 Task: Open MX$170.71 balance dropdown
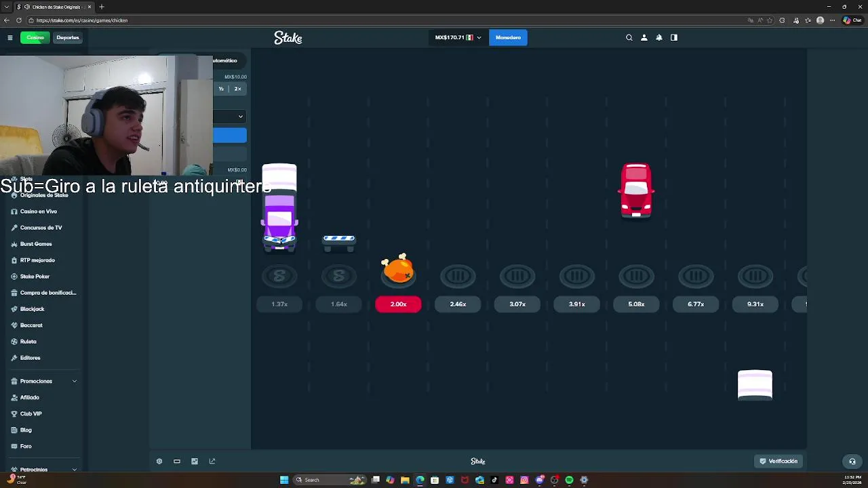click(458, 37)
